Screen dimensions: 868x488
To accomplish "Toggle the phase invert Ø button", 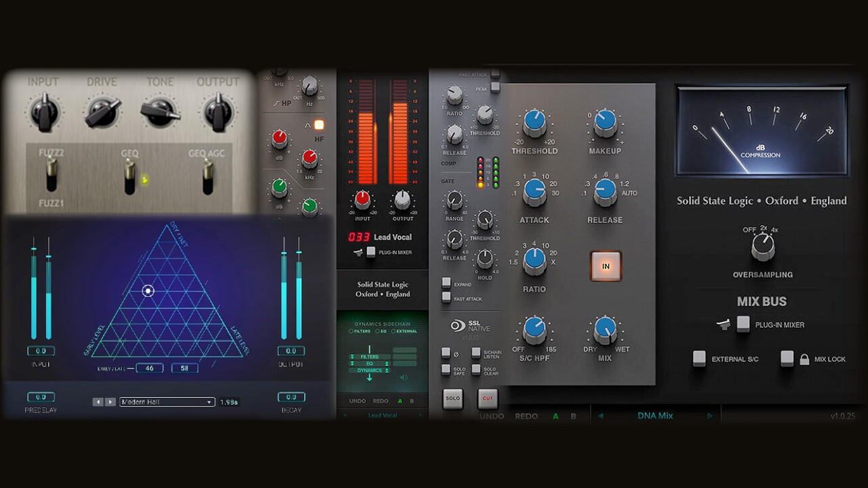I will pyautogui.click(x=446, y=352).
